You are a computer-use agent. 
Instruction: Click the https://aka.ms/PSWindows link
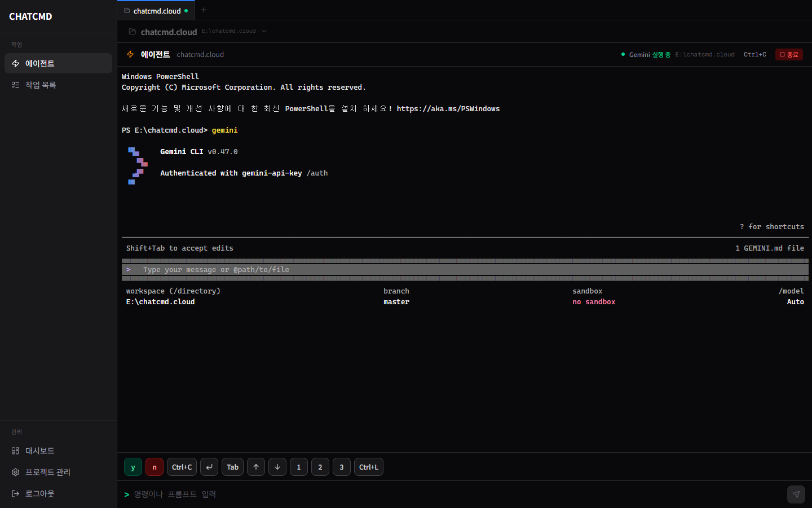[x=448, y=109]
